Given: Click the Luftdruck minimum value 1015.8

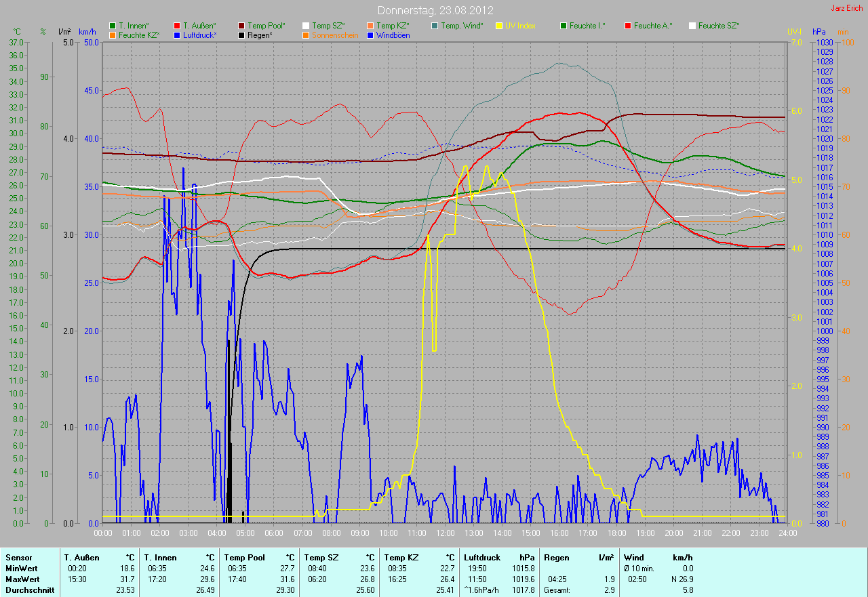Looking at the screenshot, I should click(x=523, y=568).
